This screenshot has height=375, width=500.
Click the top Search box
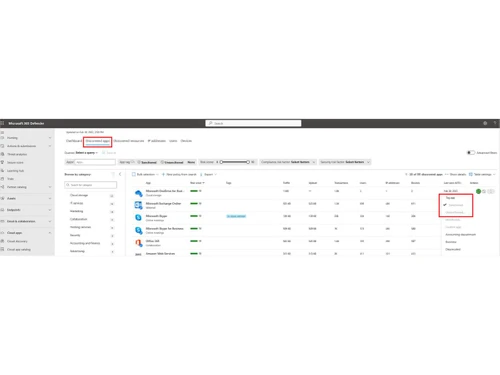pos(253,123)
